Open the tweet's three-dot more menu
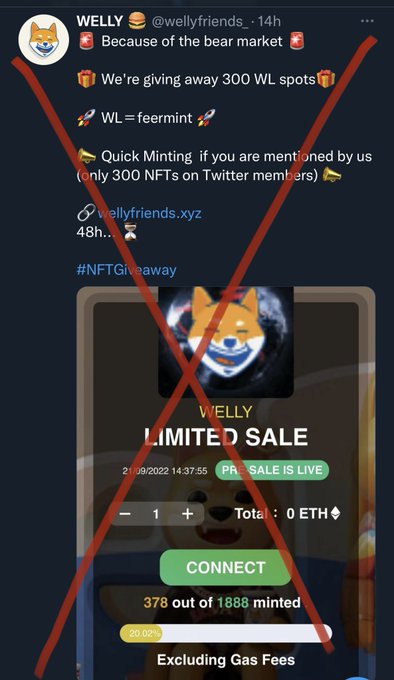 coord(367,21)
